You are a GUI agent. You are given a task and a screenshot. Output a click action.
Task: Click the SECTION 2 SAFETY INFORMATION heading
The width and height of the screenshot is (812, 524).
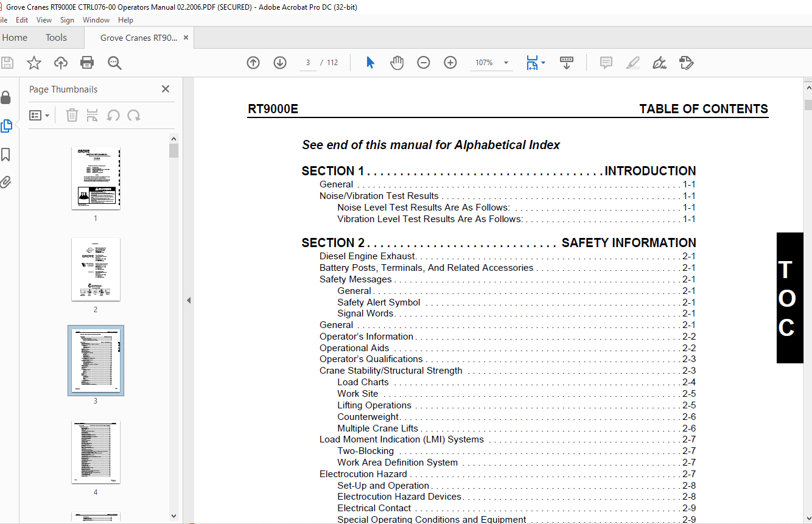(499, 243)
